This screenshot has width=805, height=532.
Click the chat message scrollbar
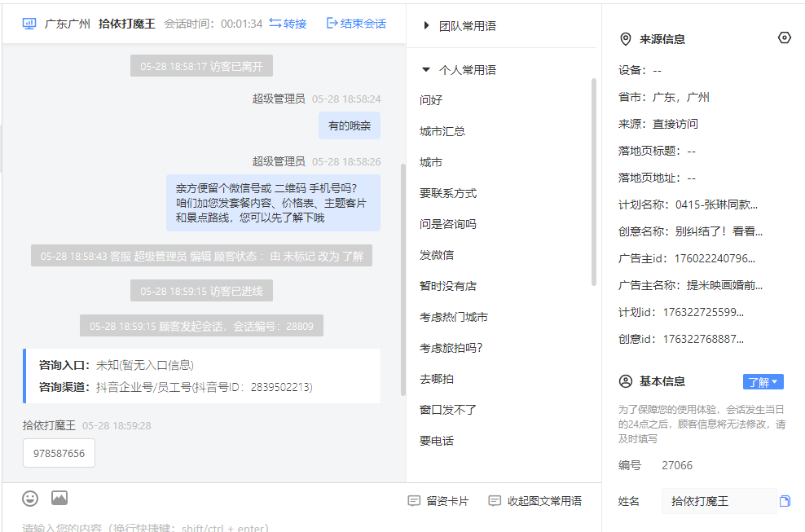pyautogui.click(x=403, y=280)
